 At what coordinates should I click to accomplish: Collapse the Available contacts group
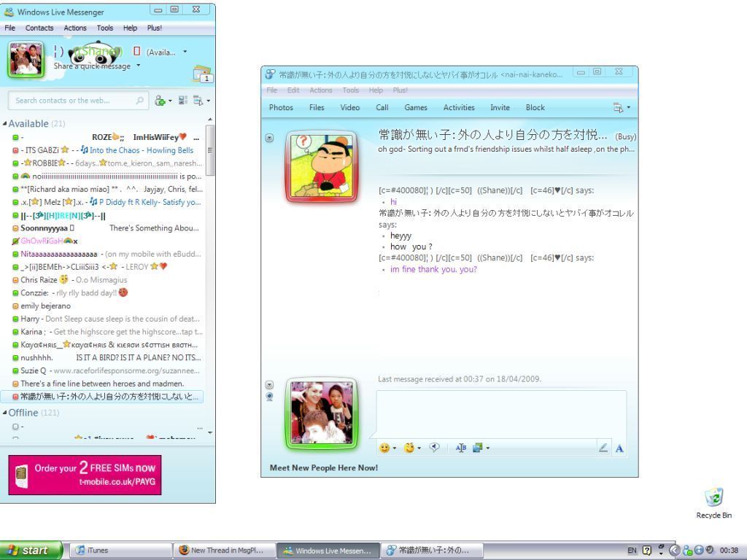pyautogui.click(x=5, y=124)
